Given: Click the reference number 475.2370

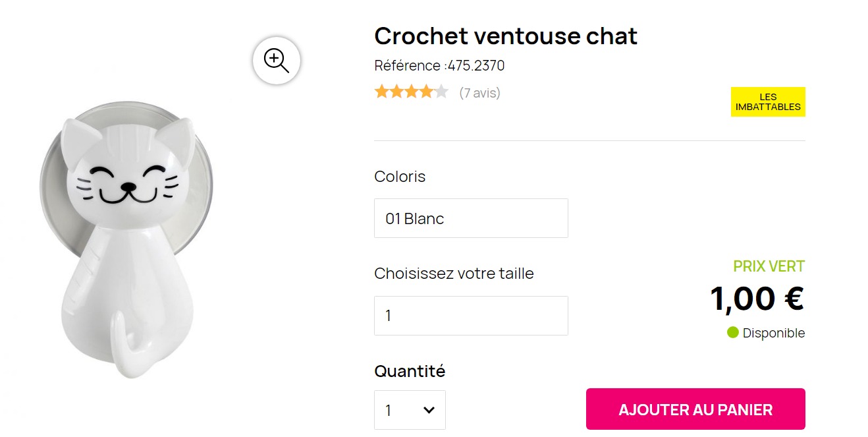Looking at the screenshot, I should pyautogui.click(x=476, y=66).
